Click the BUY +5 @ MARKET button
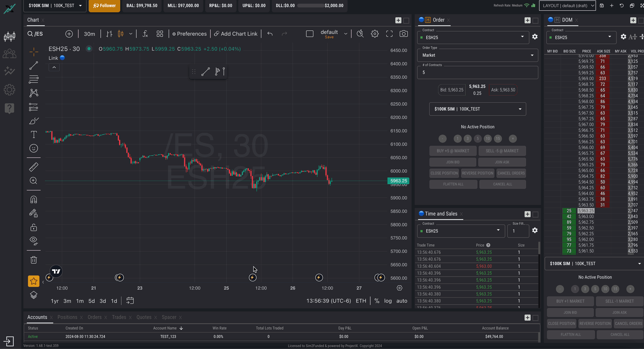Screen dimensions: 644x349 click(x=453, y=151)
